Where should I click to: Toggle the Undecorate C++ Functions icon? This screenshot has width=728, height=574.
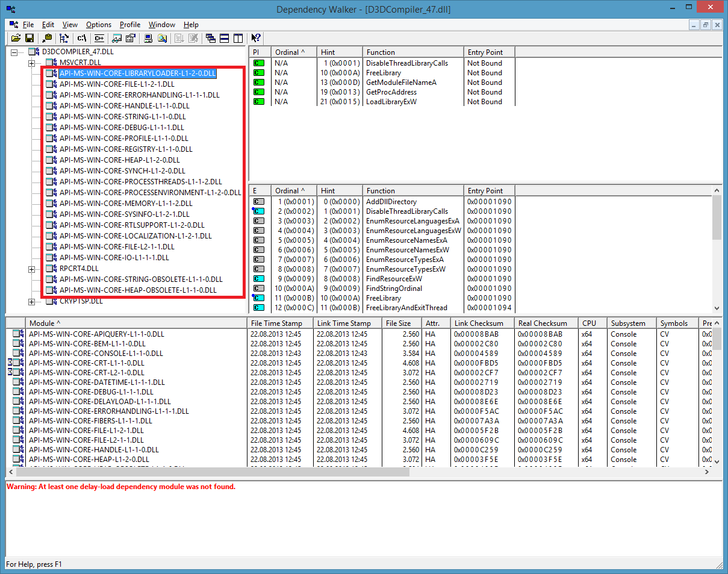pyautogui.click(x=99, y=38)
